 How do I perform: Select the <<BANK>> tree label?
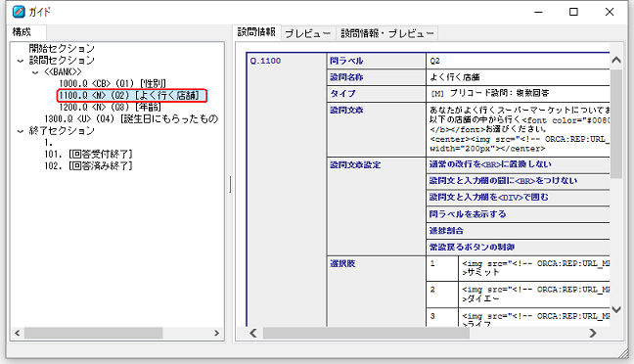click(63, 72)
